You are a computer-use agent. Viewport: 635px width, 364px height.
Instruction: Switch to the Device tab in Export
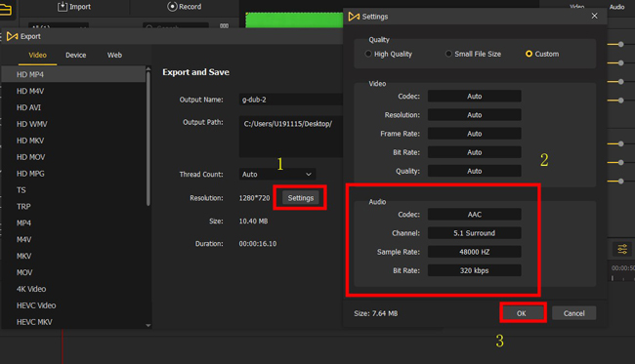coord(76,55)
